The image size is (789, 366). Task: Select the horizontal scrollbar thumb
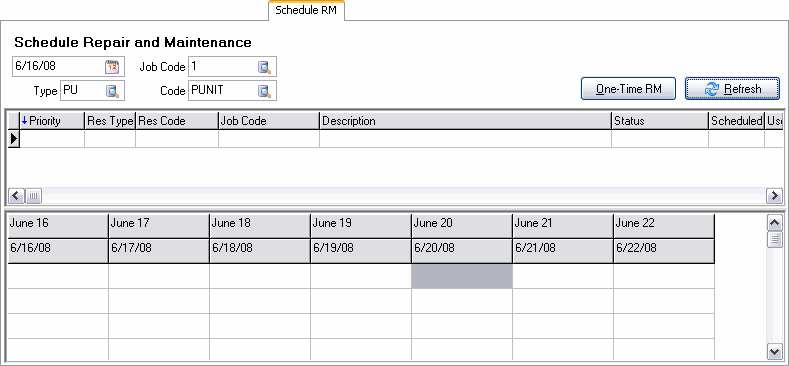[33, 195]
